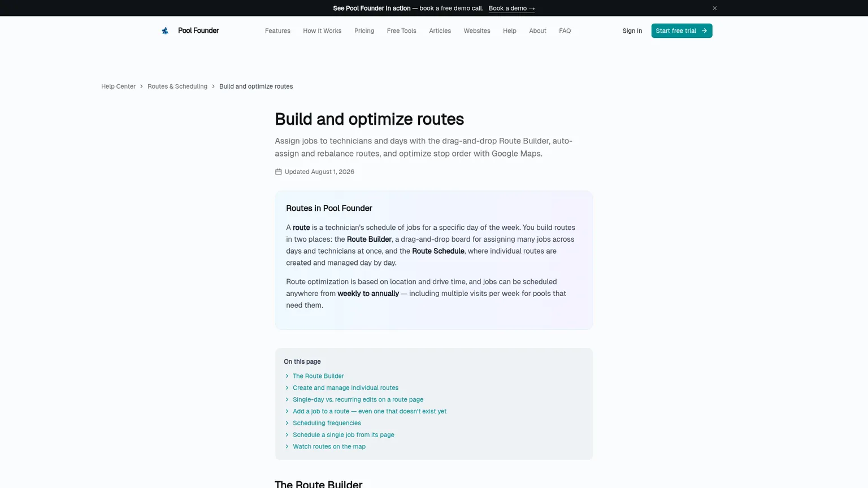Go to How It Works page
The width and height of the screenshot is (868, 488).
click(x=322, y=31)
